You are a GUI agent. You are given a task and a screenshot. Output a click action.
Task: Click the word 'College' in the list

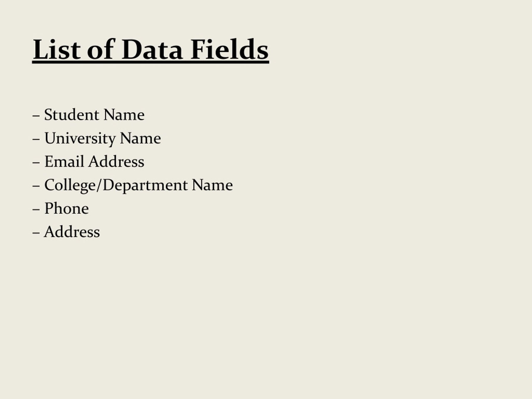click(70, 185)
